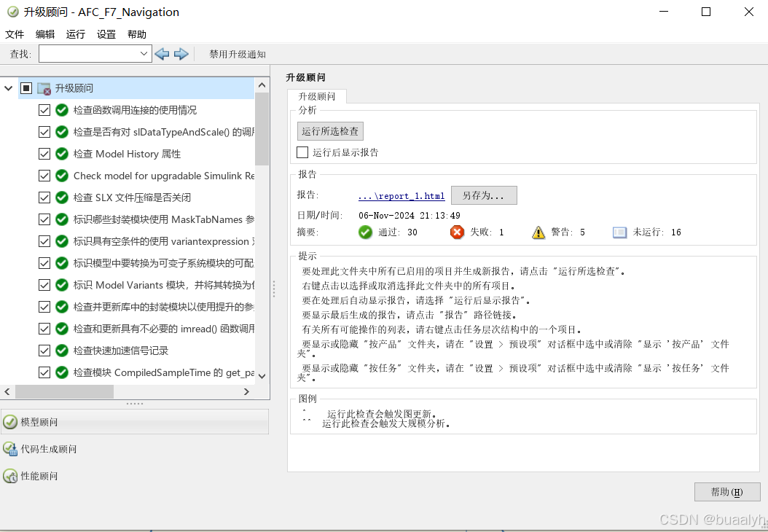Click the find next blue right arrow

(181, 54)
